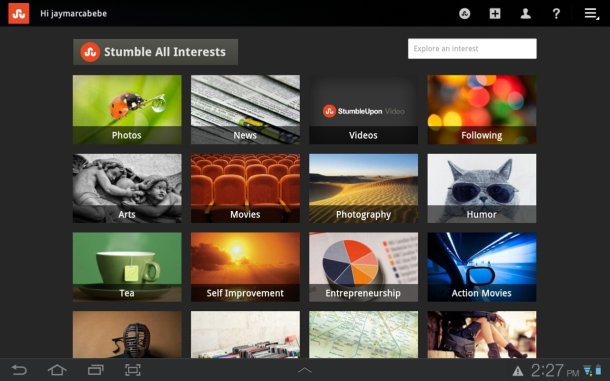Image resolution: width=610 pixels, height=381 pixels.
Task: Open the user profile icon
Action: click(526, 14)
